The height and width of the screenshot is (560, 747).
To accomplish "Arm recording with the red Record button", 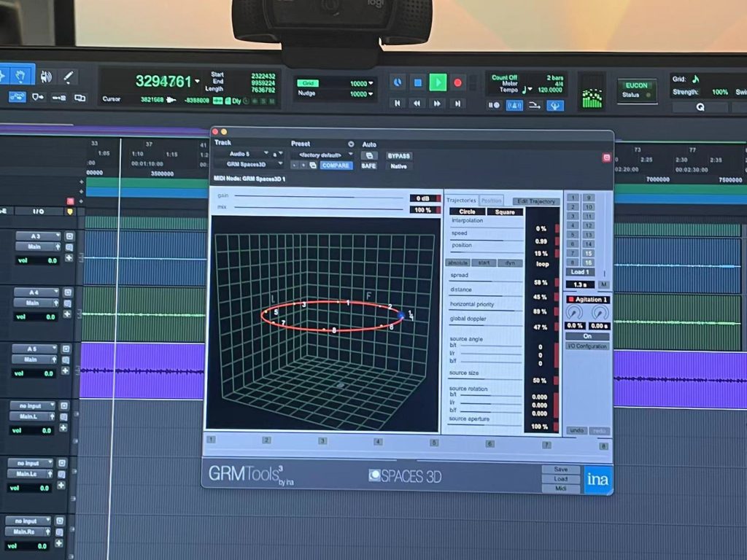I will [458, 83].
